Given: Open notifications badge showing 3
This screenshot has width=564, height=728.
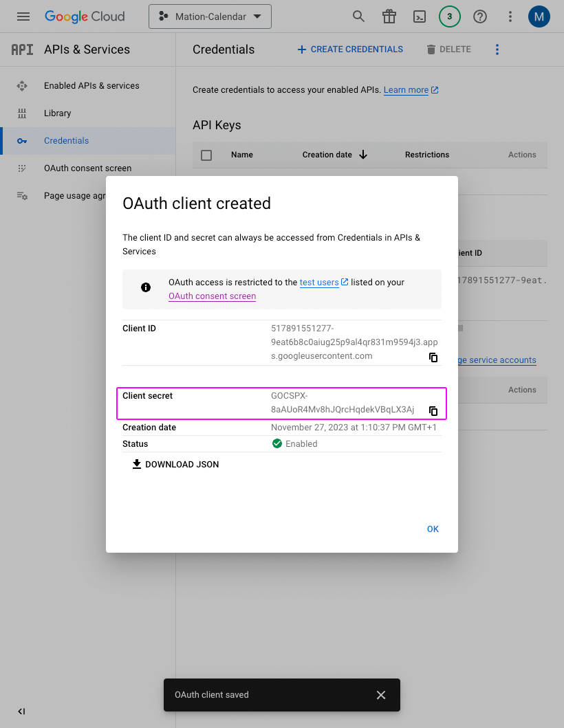Looking at the screenshot, I should tap(449, 16).
